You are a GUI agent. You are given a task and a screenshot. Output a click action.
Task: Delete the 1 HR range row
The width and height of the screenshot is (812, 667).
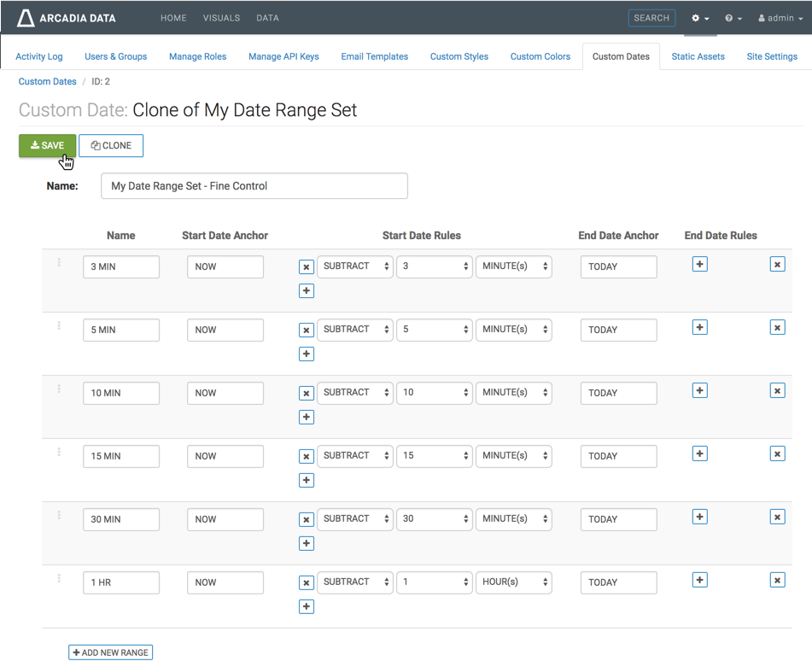[x=777, y=581]
